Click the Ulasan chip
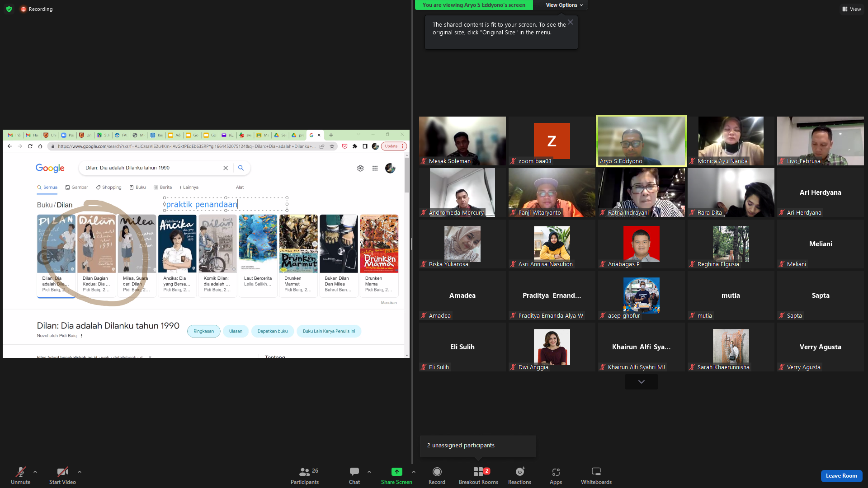The width and height of the screenshot is (868, 488). tap(236, 331)
